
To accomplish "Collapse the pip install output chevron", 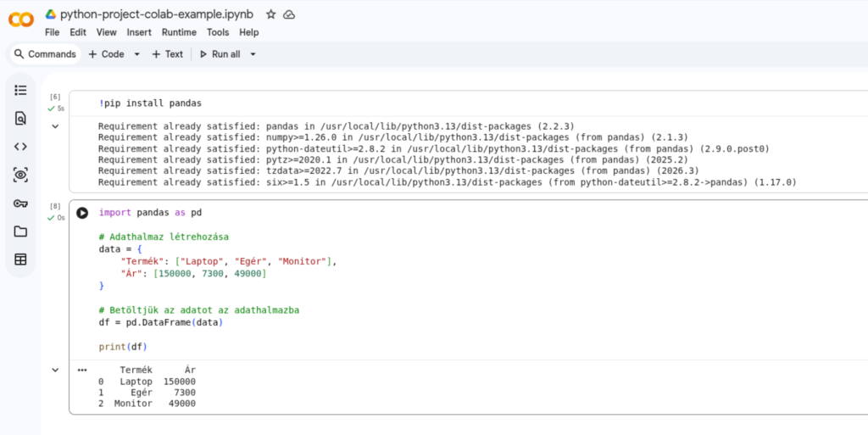I will (x=55, y=126).
